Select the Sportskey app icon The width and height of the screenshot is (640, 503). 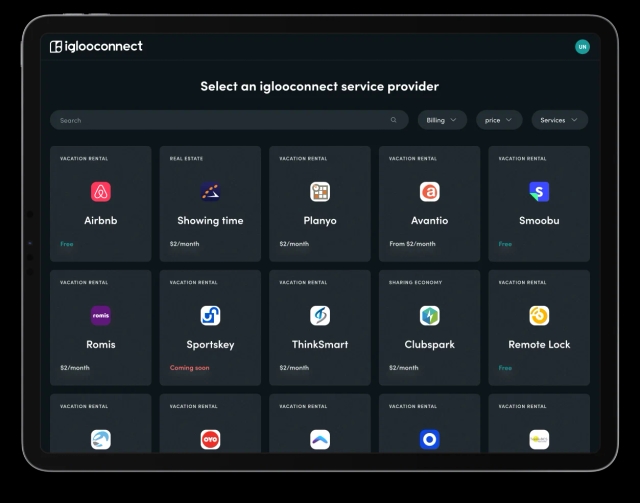[210, 316]
